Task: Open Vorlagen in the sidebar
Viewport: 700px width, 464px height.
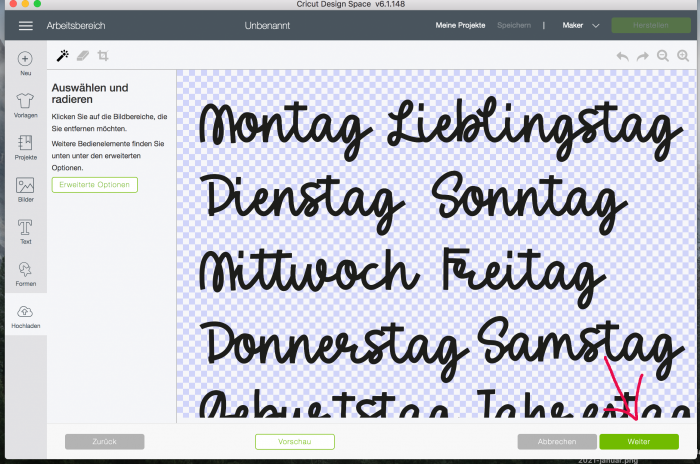Action: [x=25, y=106]
